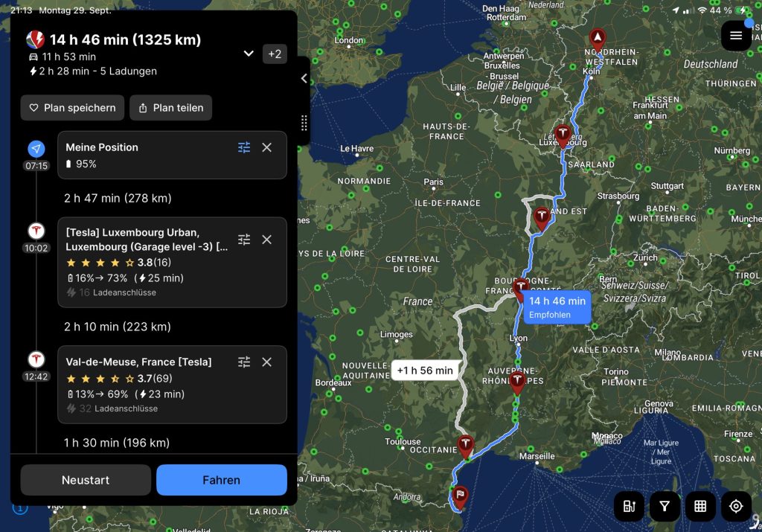Select the +1 h 56 min alternative route
Viewport: 762px width, 532px height.
[424, 370]
